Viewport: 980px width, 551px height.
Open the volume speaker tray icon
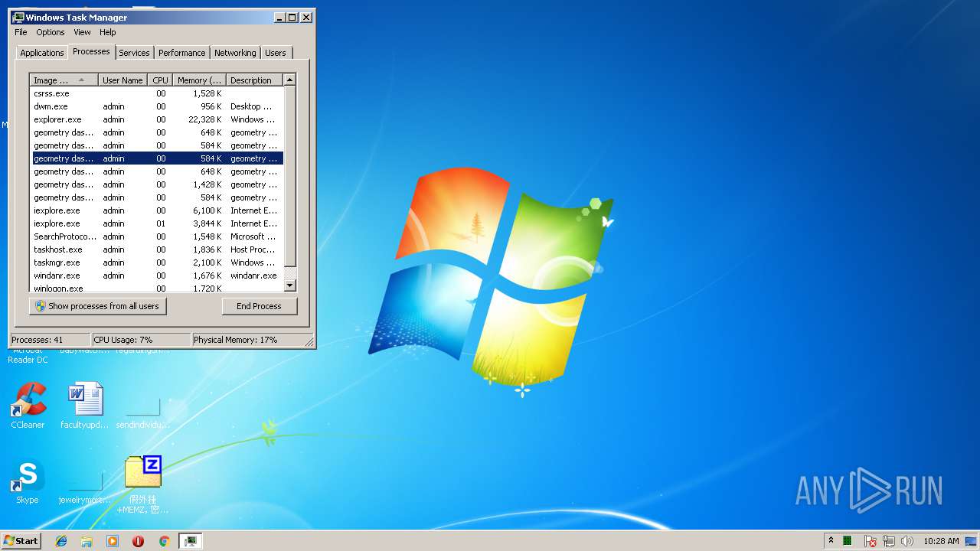pos(907,541)
